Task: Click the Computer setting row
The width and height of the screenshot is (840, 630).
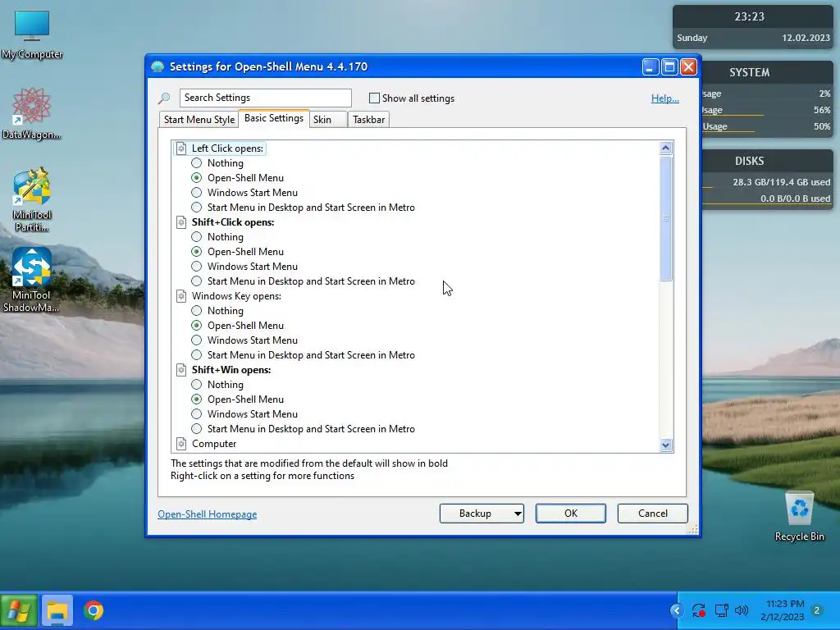Action: [x=214, y=444]
